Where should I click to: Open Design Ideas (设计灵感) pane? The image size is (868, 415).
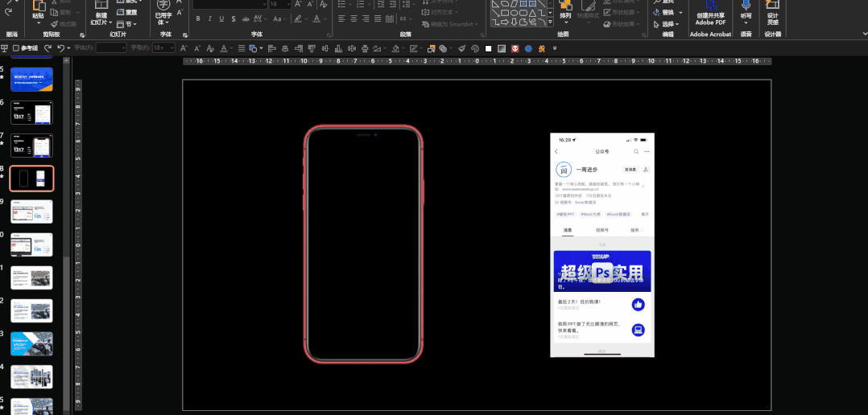pos(773,6)
